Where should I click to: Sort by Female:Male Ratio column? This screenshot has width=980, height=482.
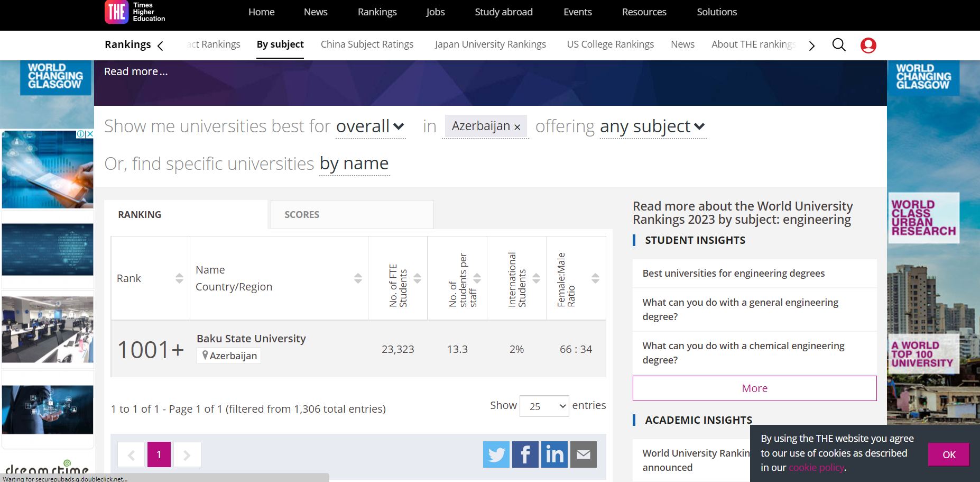[x=595, y=278]
